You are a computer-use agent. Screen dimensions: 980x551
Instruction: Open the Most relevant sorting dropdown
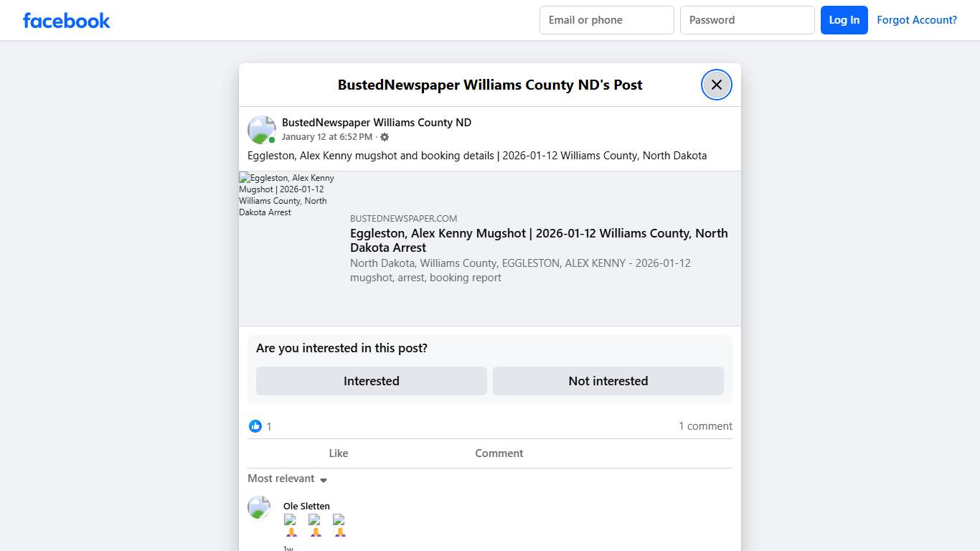pyautogui.click(x=281, y=479)
